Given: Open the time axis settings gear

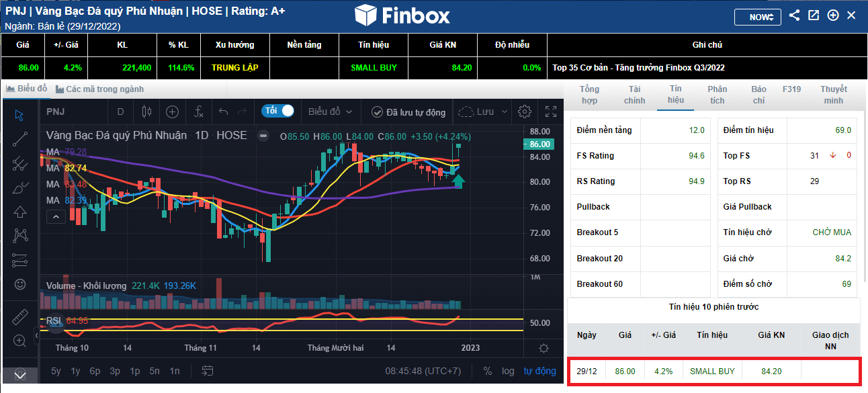Looking at the screenshot, I should (x=544, y=348).
